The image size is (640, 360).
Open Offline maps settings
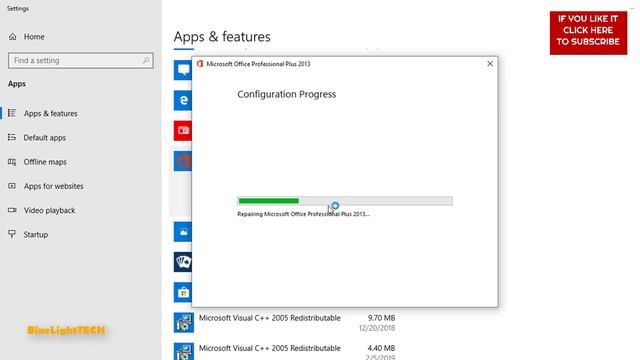click(x=45, y=162)
